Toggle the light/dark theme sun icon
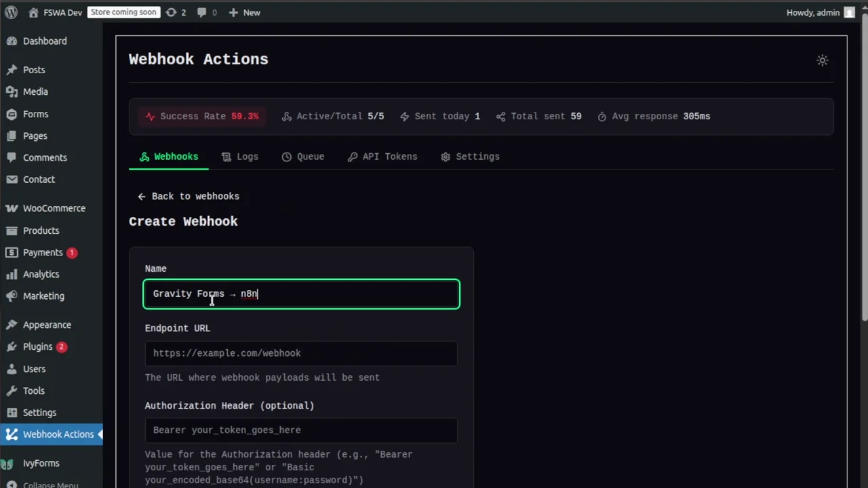Screen dimensions: 868x488 click(x=823, y=60)
